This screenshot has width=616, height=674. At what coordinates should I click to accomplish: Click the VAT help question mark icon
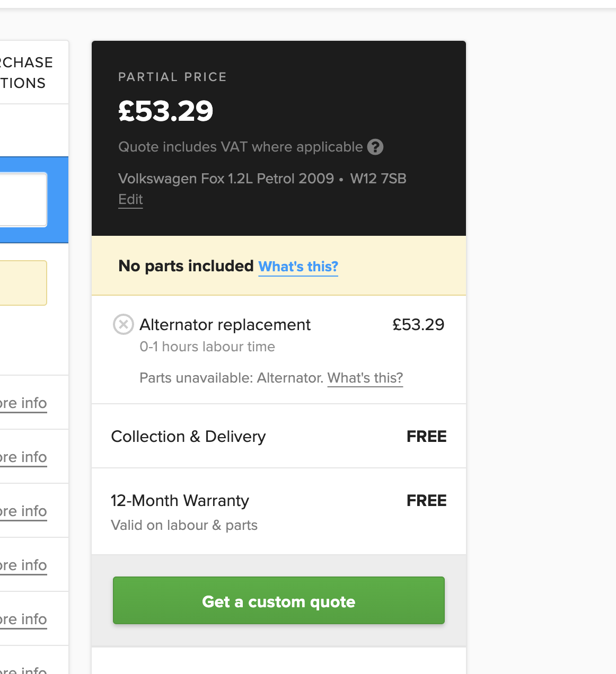(375, 147)
